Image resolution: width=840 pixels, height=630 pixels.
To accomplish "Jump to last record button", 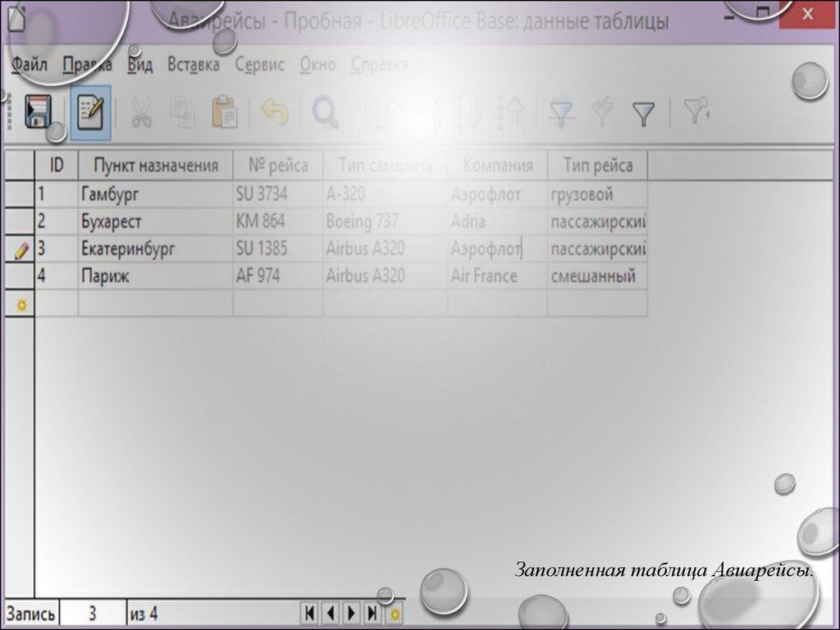I will (x=372, y=613).
